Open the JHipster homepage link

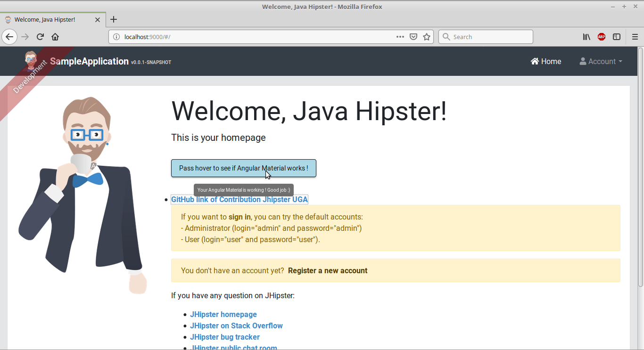tap(223, 314)
